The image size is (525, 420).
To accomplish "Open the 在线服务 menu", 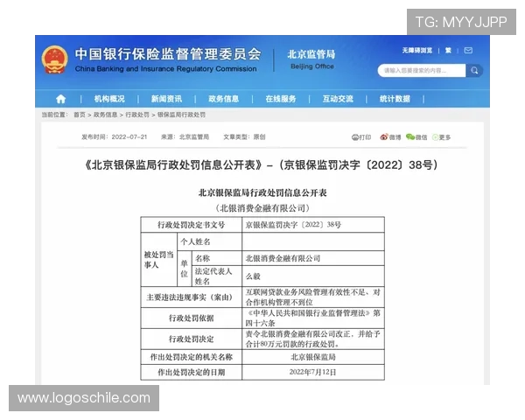I will [x=281, y=99].
